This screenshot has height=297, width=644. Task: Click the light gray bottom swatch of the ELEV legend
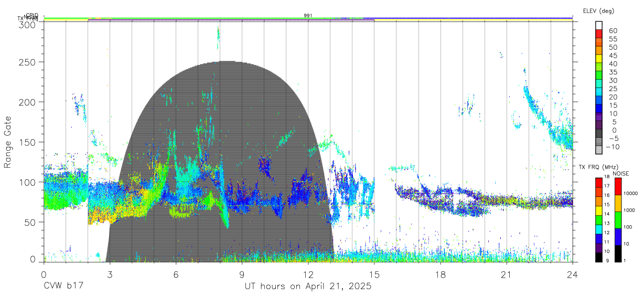tap(598, 150)
